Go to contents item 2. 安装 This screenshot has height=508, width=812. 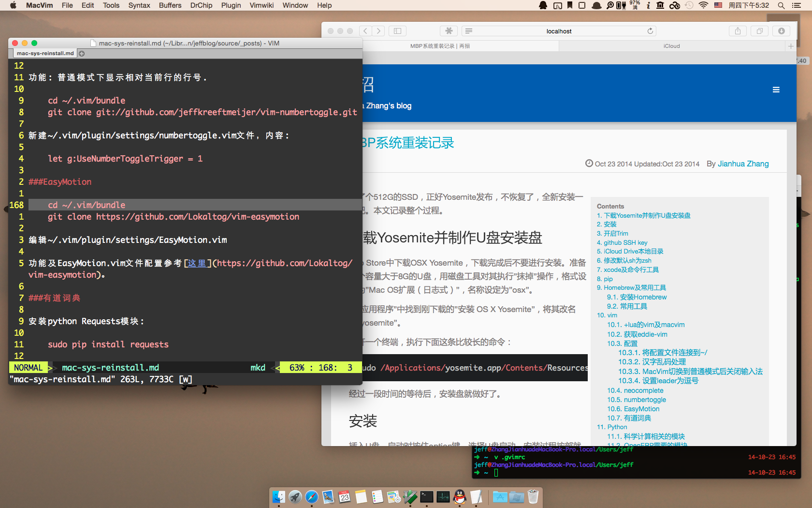[x=607, y=224]
